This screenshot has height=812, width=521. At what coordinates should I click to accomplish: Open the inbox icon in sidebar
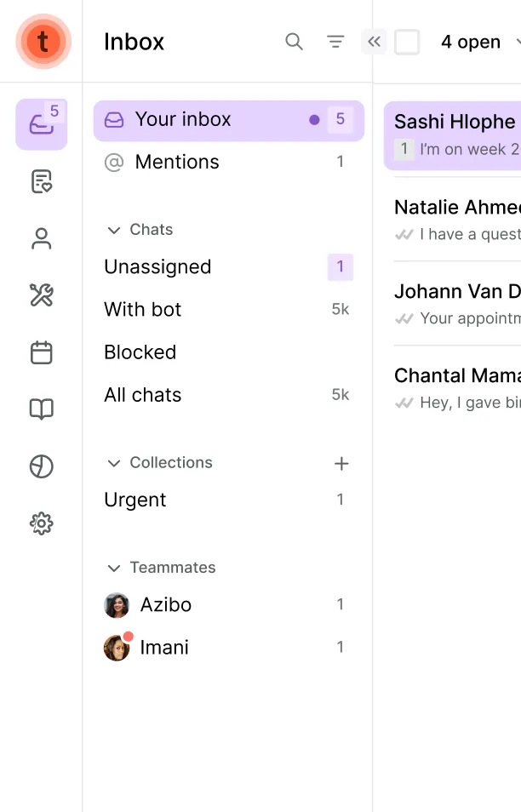pyautogui.click(x=40, y=124)
